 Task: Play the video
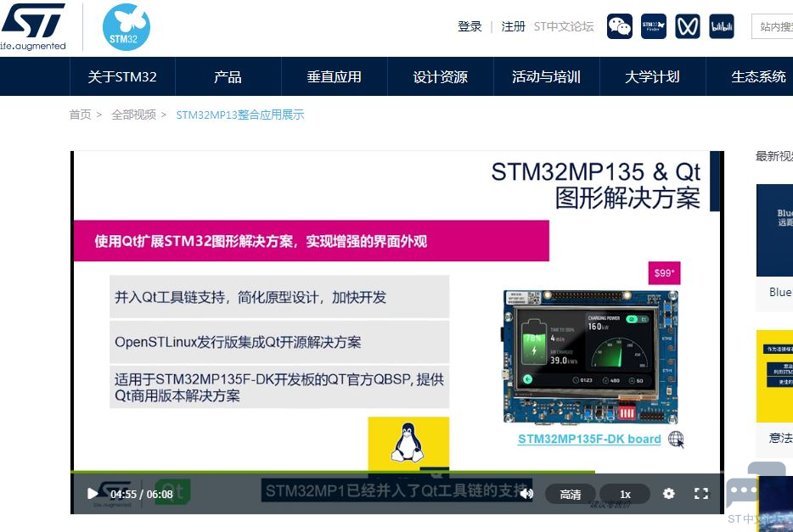click(92, 494)
